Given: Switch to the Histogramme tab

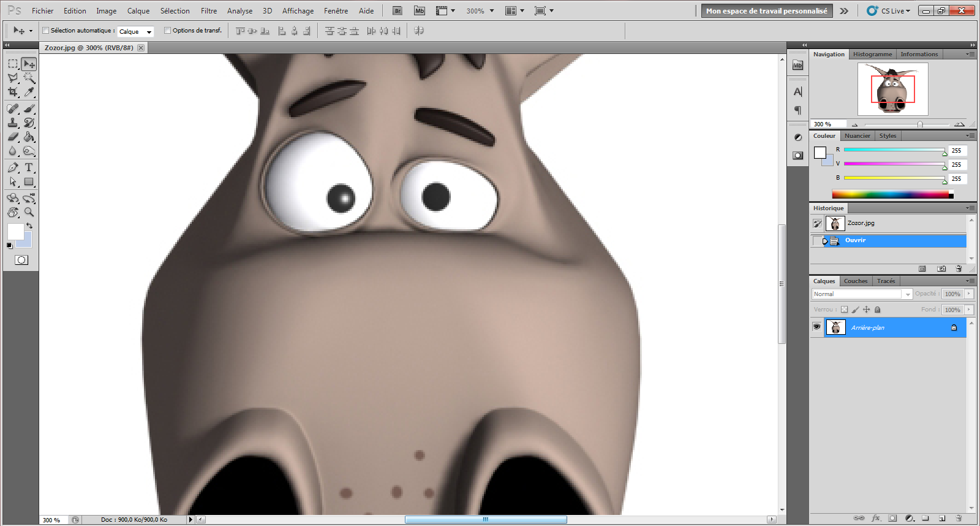Looking at the screenshot, I should click(x=872, y=55).
